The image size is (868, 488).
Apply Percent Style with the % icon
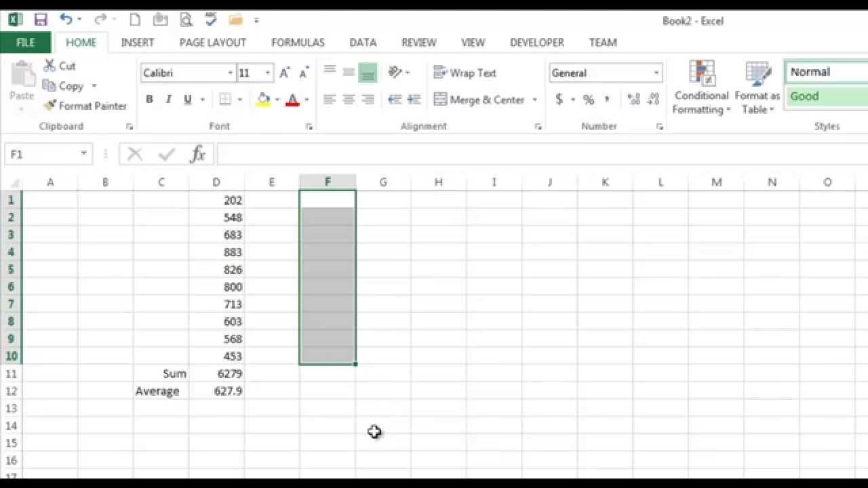[589, 100]
